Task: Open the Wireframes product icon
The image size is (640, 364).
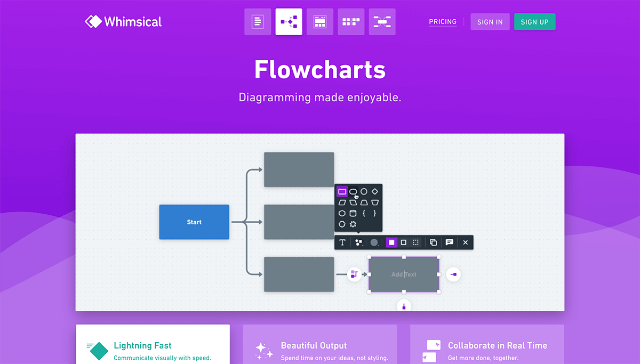Action: 320,22
